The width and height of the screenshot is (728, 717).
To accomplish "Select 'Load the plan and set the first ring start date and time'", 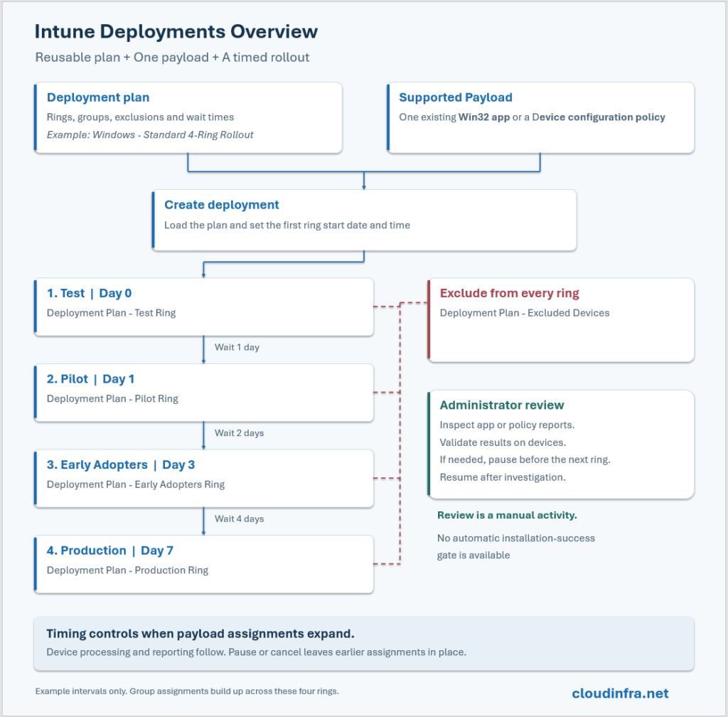I will pyautogui.click(x=287, y=225).
